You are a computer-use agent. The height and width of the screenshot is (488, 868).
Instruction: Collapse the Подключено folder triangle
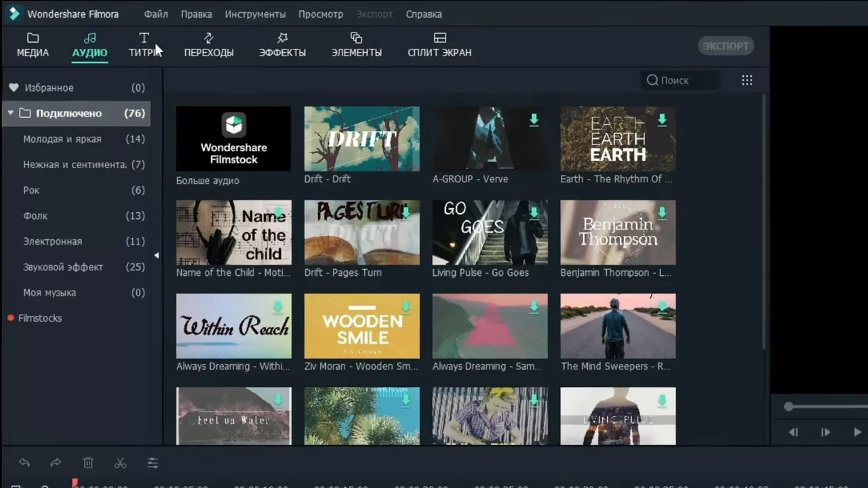pyautogui.click(x=11, y=113)
